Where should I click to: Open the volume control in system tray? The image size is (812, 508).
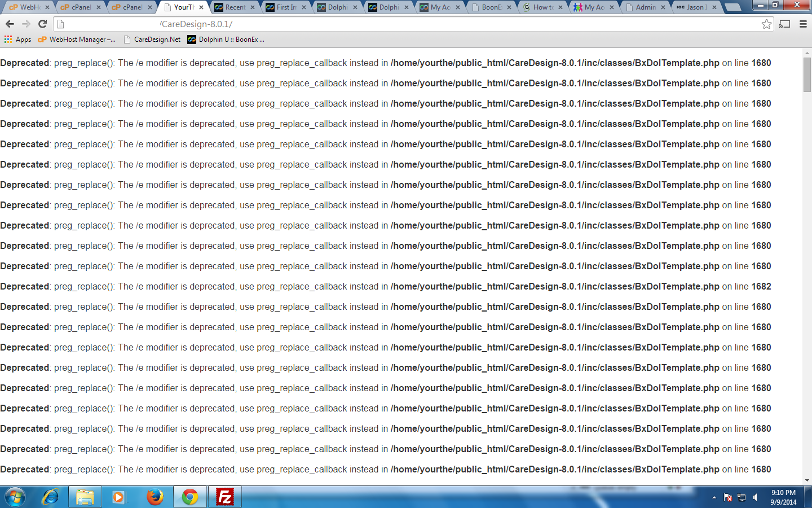tap(756, 497)
